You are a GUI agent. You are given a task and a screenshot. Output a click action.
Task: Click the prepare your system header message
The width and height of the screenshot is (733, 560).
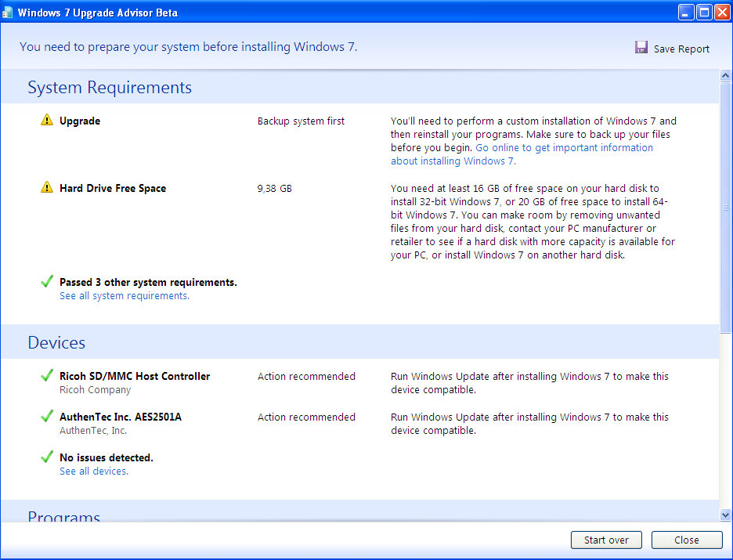coord(189,47)
